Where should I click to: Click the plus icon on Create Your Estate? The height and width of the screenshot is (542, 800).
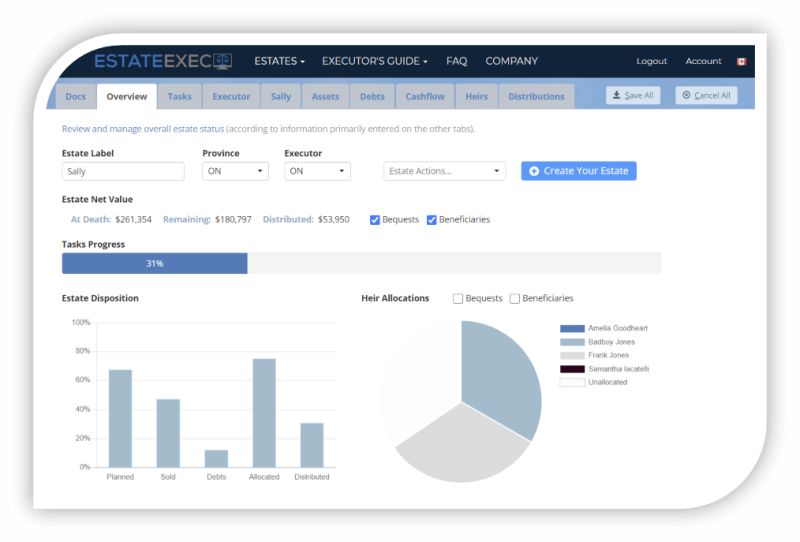(534, 171)
